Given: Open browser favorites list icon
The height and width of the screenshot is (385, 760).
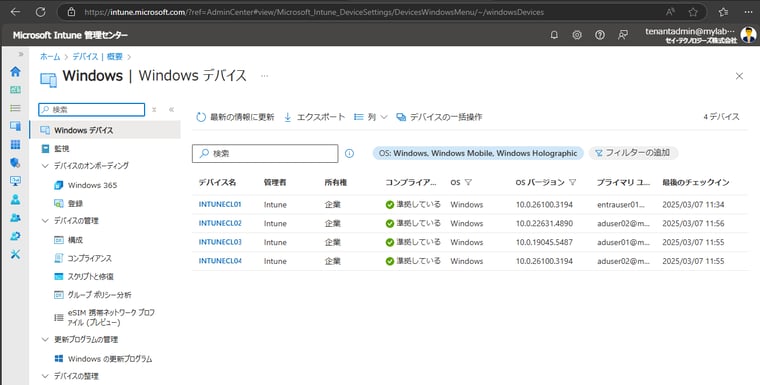Looking at the screenshot, I should pyautogui.click(x=724, y=12).
